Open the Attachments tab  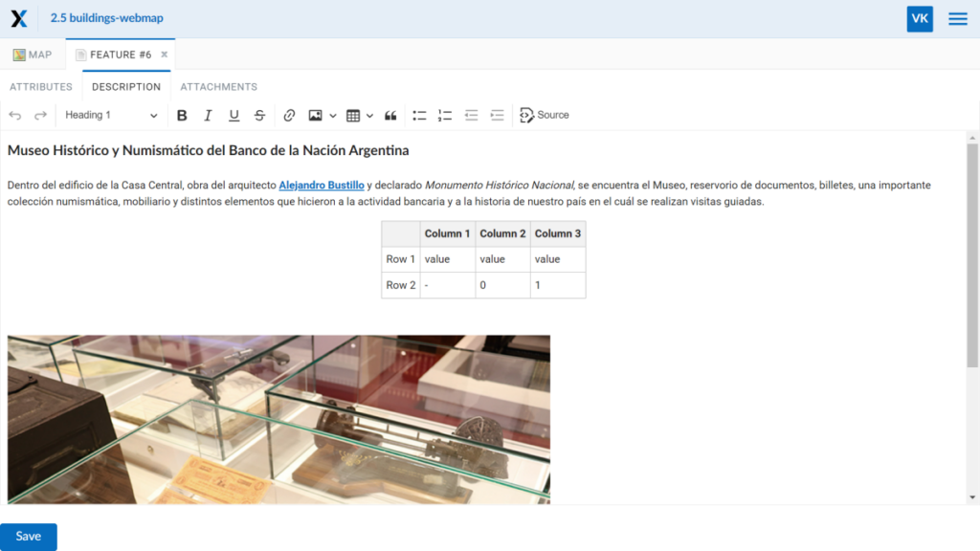coord(219,87)
